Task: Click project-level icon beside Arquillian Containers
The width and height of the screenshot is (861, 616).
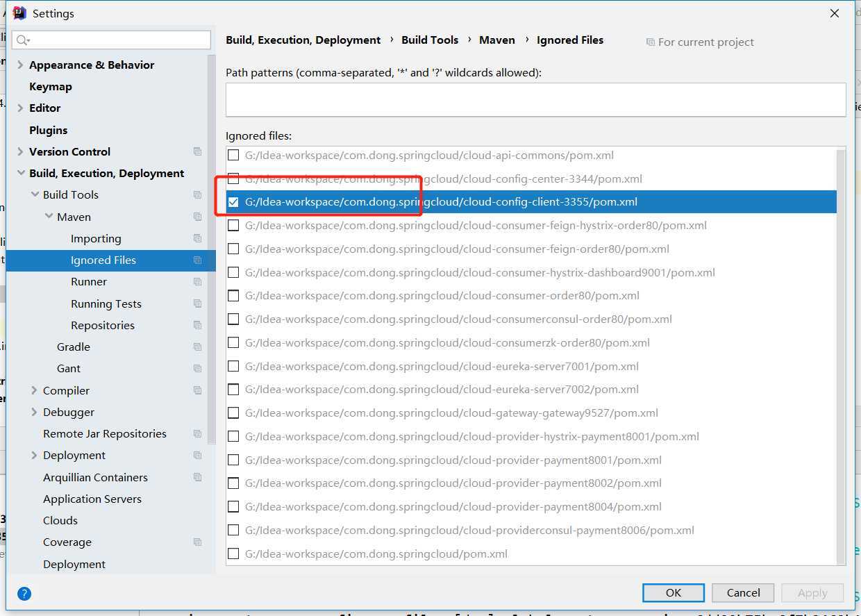Action: point(198,477)
